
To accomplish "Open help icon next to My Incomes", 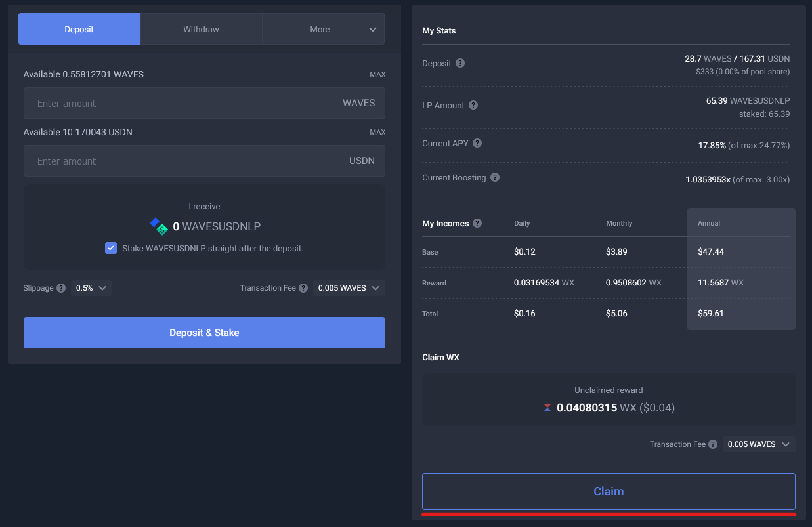I will [x=477, y=223].
